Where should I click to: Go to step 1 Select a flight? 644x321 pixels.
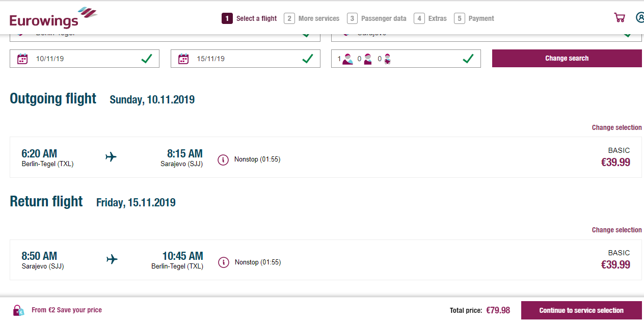[250, 18]
